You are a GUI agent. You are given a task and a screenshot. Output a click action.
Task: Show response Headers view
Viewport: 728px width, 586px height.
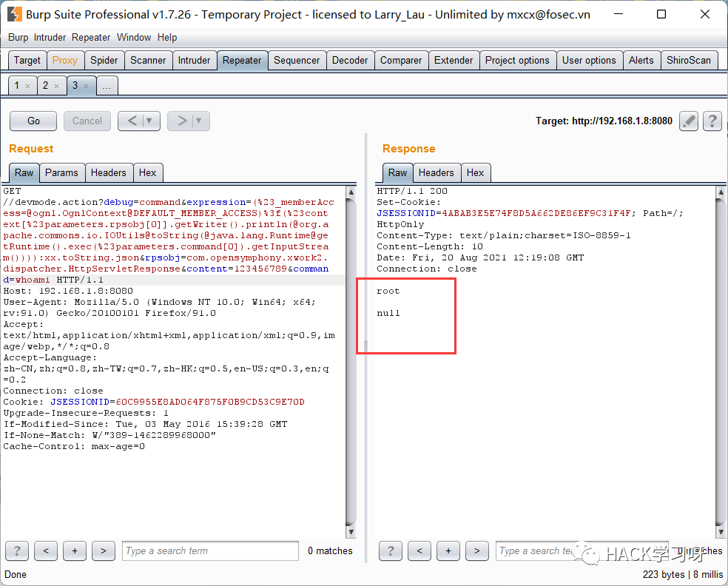(x=437, y=172)
